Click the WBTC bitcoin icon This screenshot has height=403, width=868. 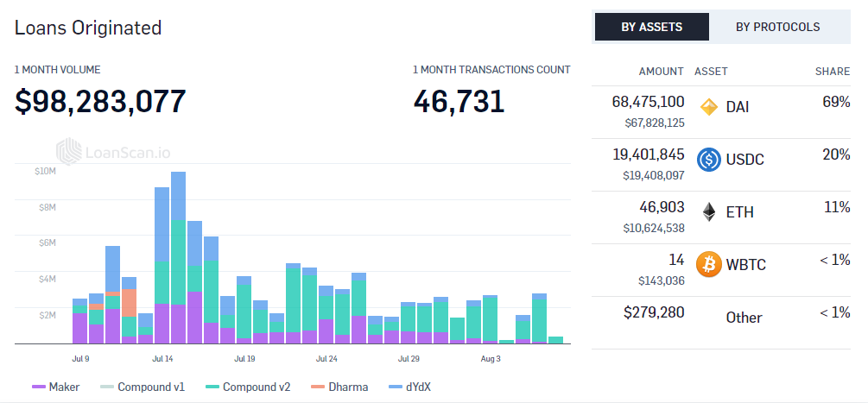tap(709, 264)
